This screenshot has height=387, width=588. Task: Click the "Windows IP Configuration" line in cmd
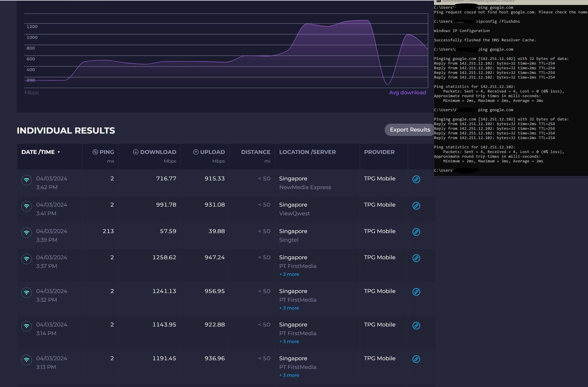462,30
